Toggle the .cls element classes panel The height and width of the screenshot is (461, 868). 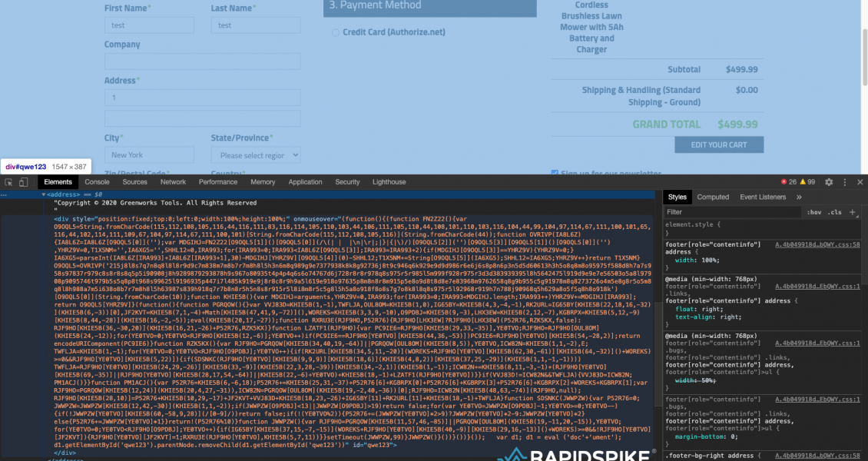pos(835,212)
